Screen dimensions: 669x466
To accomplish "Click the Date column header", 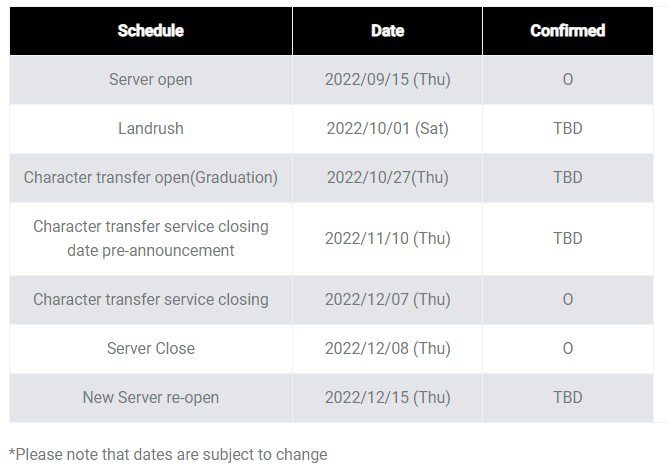I will (x=387, y=31).
